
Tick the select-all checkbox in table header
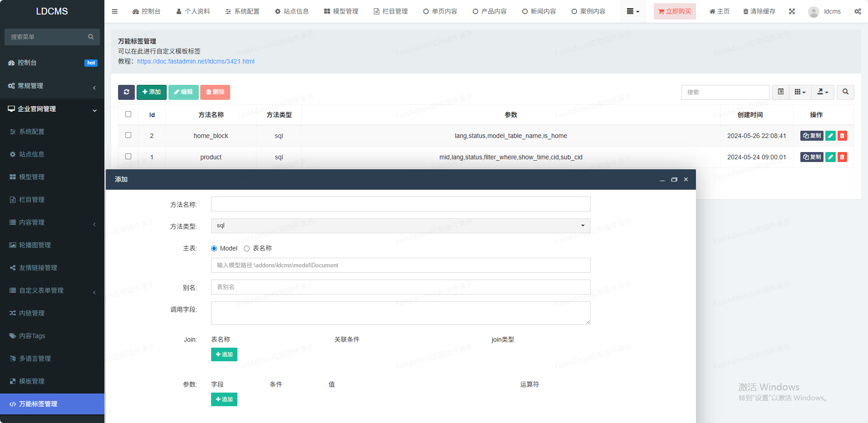(128, 114)
